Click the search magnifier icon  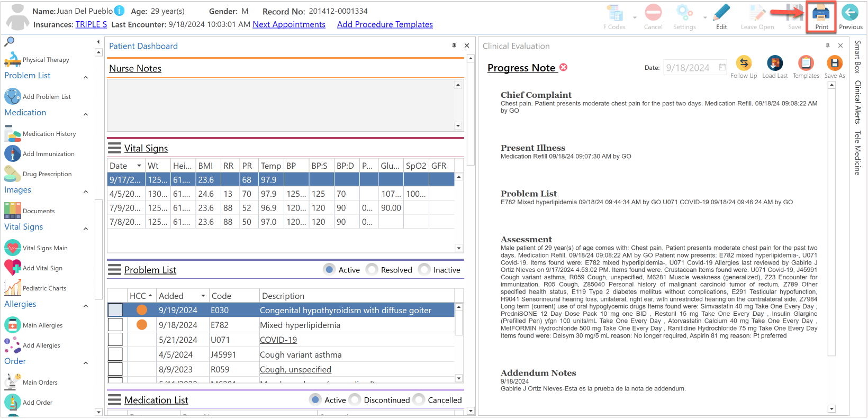pyautogui.click(x=10, y=41)
